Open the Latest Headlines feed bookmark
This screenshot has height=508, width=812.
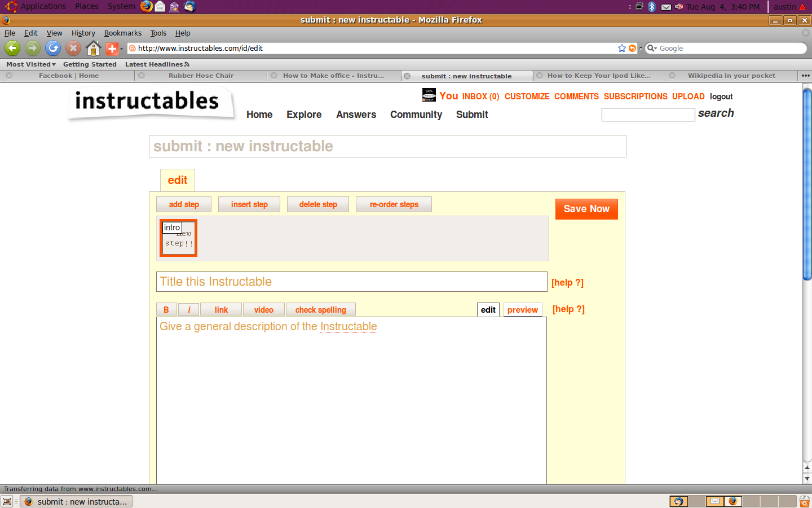click(x=157, y=64)
